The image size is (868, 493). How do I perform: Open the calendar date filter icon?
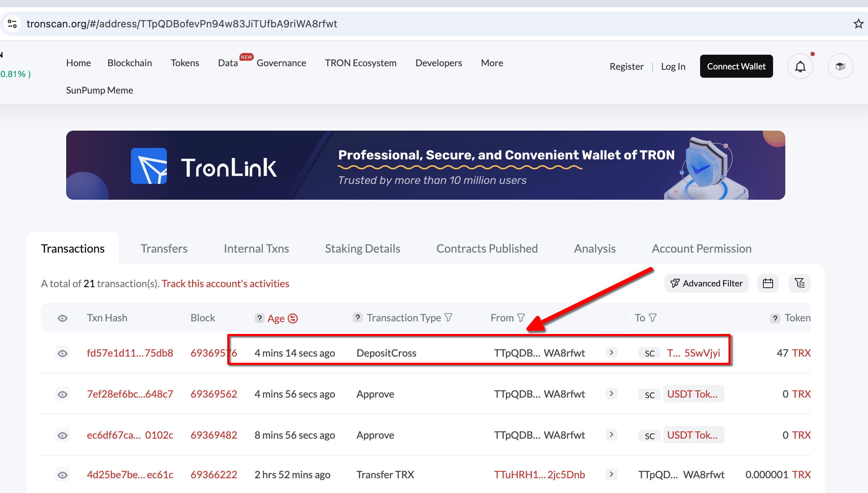768,284
